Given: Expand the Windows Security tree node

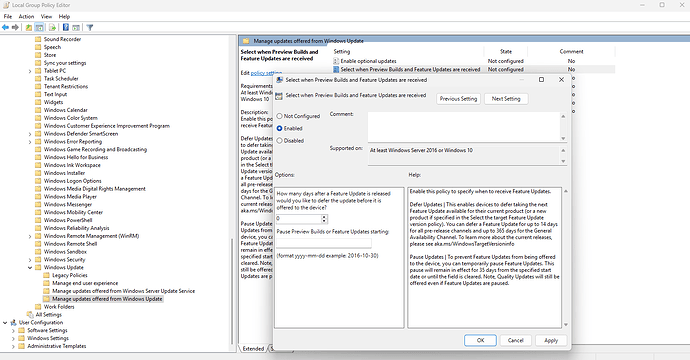Looking at the screenshot, I should (x=30, y=260).
